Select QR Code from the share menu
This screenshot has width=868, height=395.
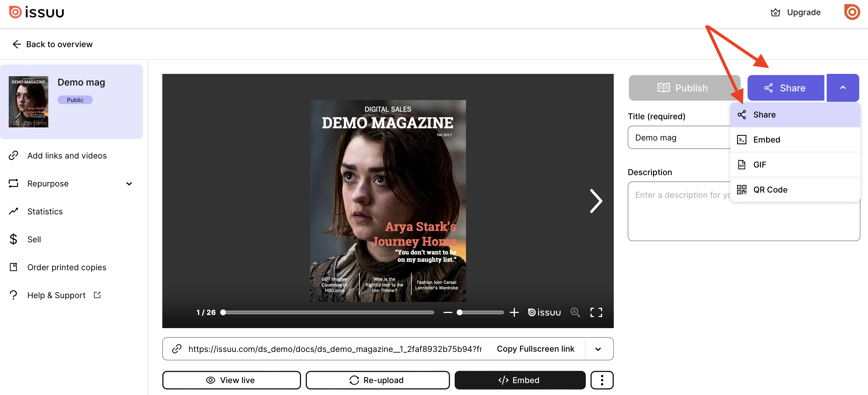[x=770, y=189]
